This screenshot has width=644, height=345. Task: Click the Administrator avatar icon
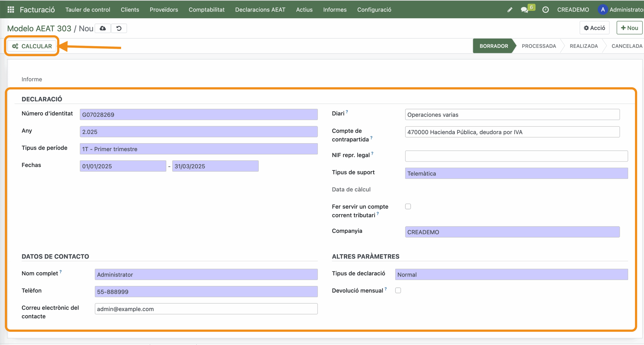(x=603, y=10)
